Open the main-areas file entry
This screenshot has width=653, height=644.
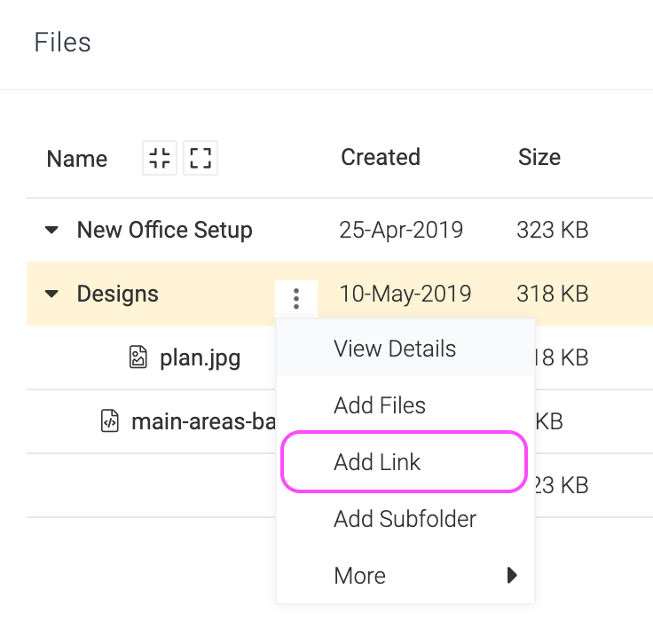203,421
